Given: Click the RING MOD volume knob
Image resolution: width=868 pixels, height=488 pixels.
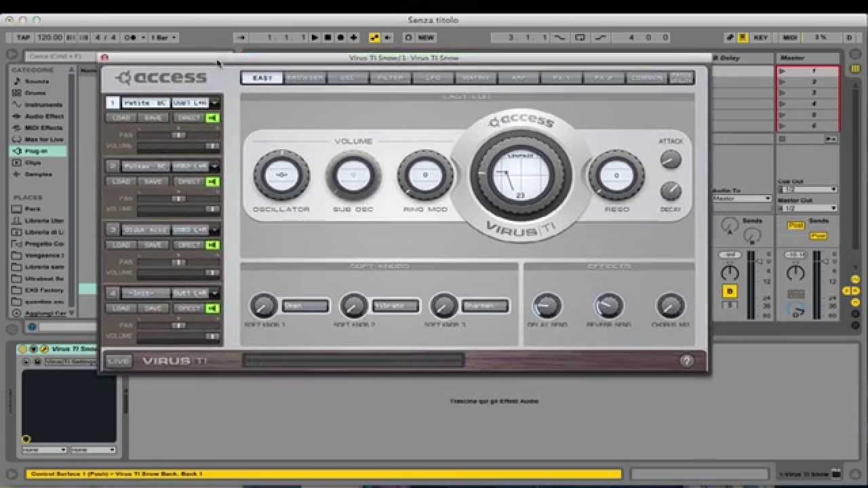Looking at the screenshot, I should (x=425, y=175).
